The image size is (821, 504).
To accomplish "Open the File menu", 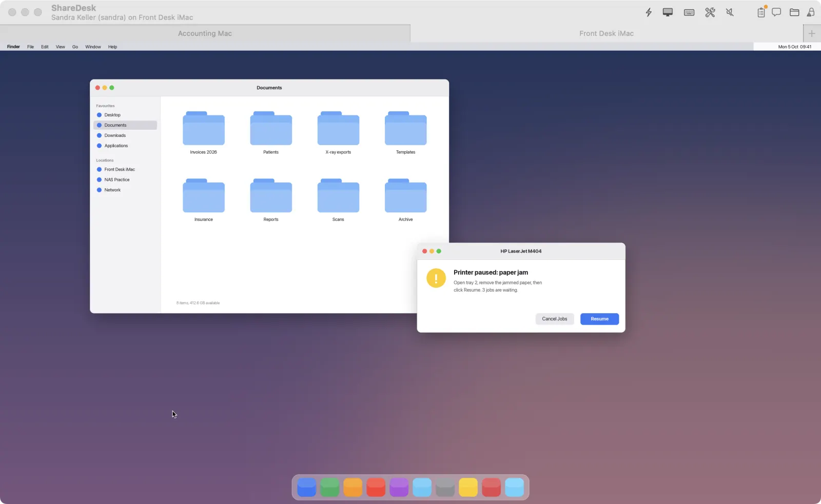I will [x=30, y=47].
